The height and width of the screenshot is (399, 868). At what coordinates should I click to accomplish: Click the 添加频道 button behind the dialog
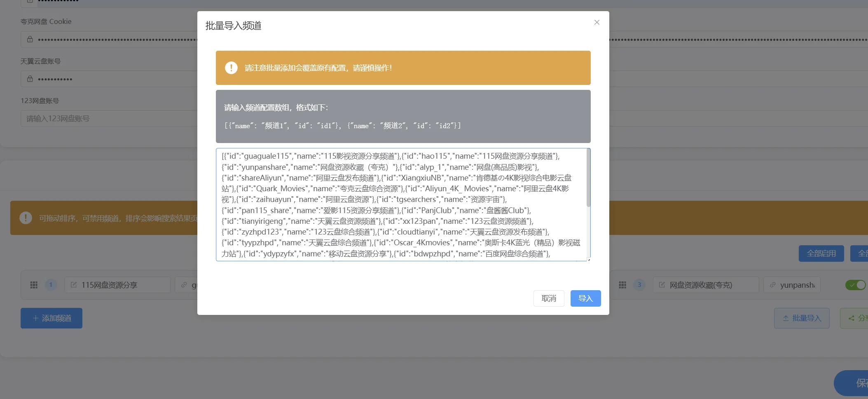tap(51, 318)
